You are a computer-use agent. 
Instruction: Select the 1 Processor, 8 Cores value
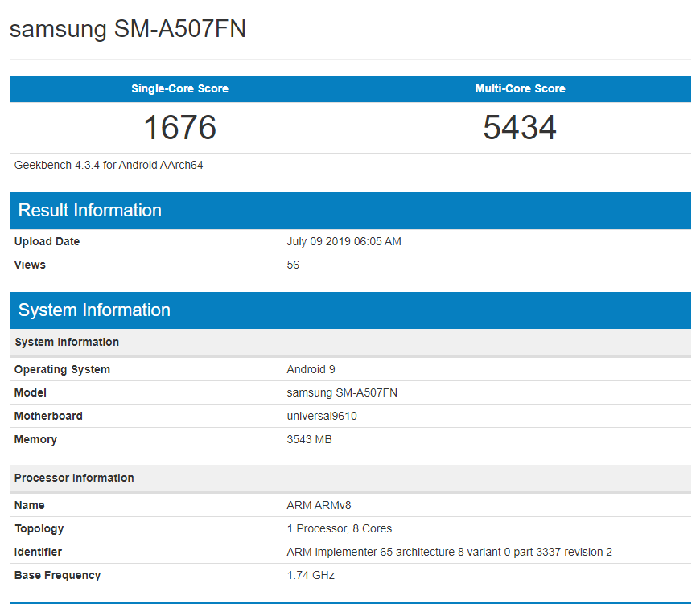click(x=340, y=528)
